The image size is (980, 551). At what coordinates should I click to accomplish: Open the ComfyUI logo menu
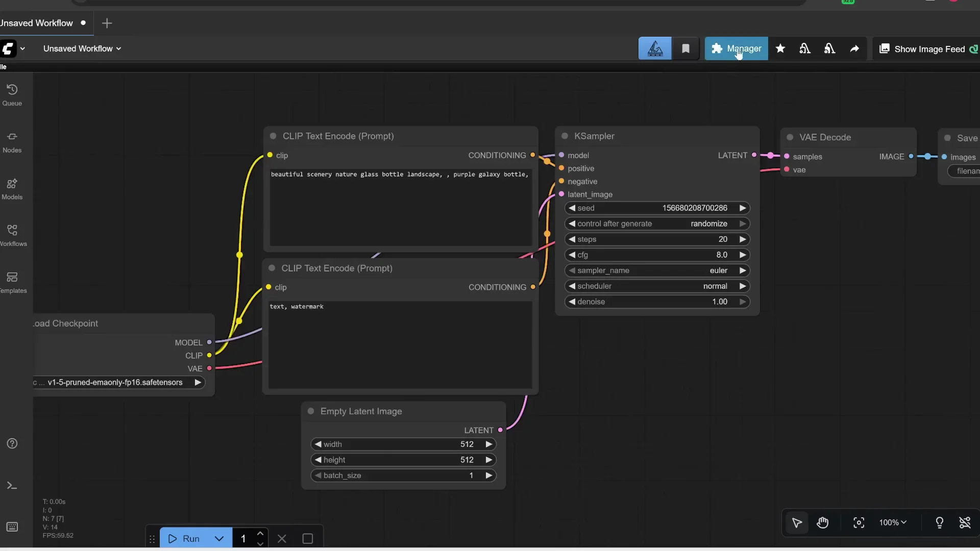(12, 48)
